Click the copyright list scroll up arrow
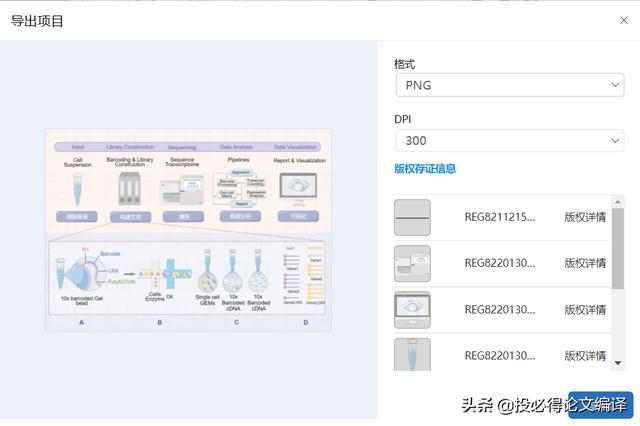This screenshot has height=426, width=640. tap(618, 202)
